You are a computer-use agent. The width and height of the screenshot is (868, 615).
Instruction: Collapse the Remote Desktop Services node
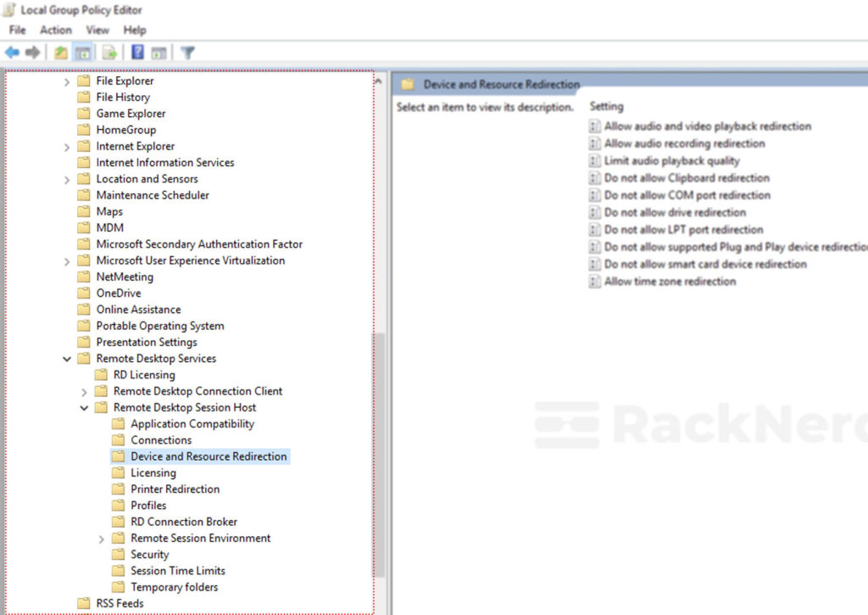tap(67, 359)
